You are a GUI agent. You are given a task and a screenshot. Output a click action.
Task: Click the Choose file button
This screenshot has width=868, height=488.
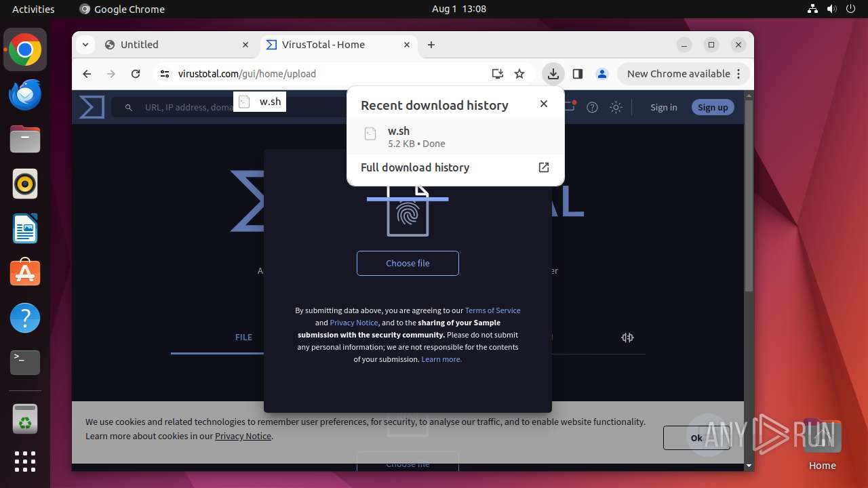(x=408, y=263)
